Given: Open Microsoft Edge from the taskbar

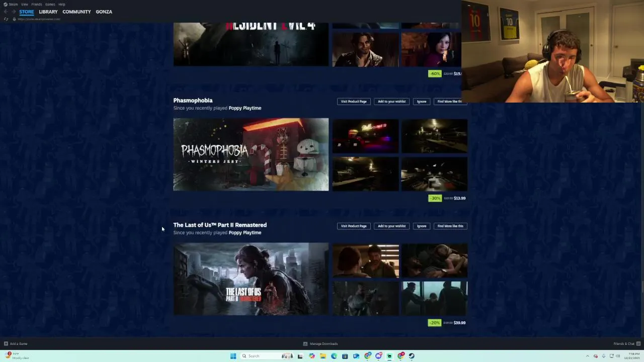Looking at the screenshot, I should pos(334,356).
